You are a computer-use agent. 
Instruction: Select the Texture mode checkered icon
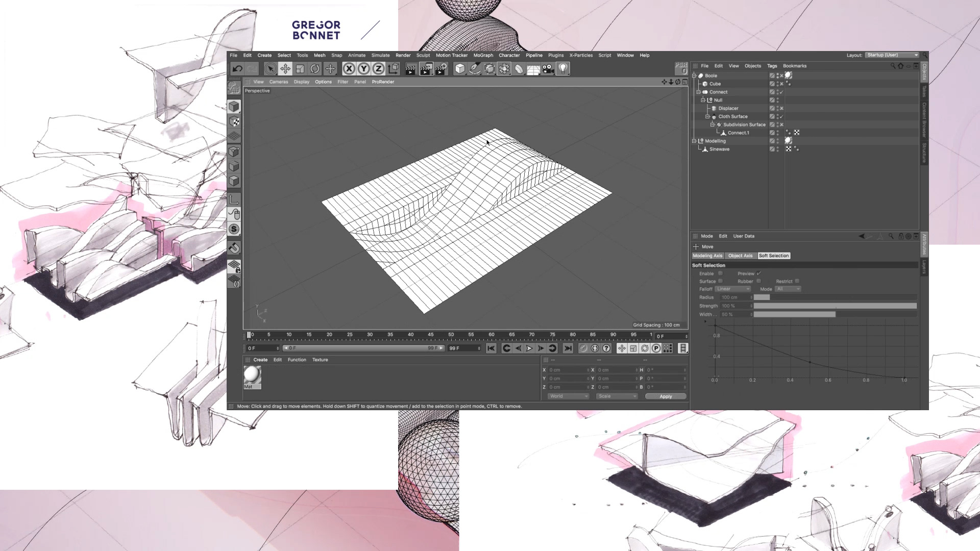tap(234, 121)
